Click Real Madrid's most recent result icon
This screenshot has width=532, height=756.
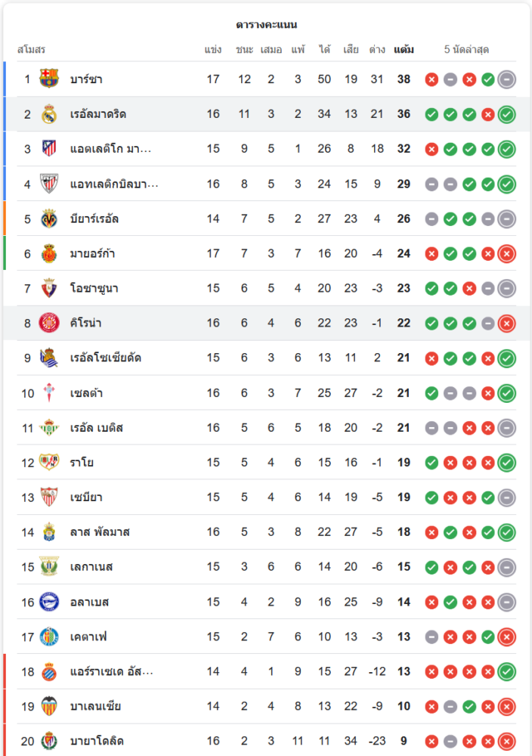506,114
